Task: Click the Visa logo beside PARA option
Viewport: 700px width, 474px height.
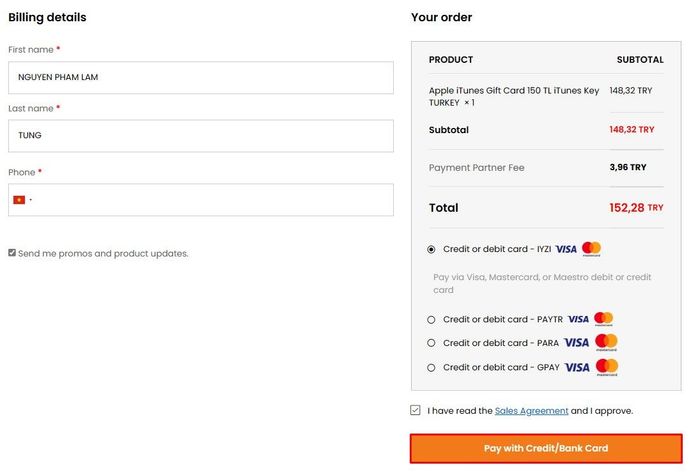Action: pyautogui.click(x=576, y=343)
